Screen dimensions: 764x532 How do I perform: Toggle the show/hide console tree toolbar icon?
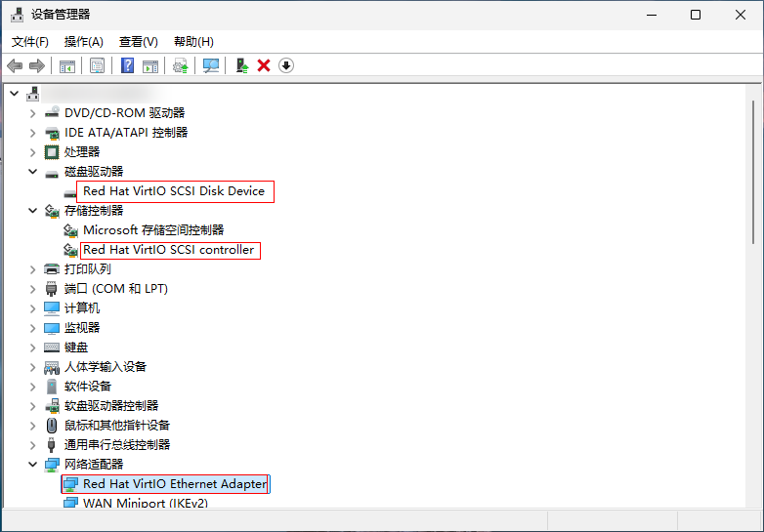pyautogui.click(x=67, y=65)
